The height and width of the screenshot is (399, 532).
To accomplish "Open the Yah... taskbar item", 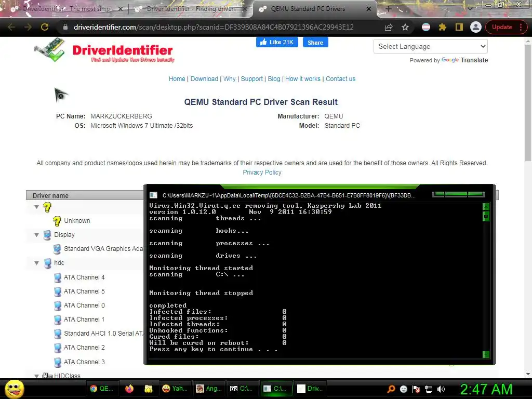I will click(x=175, y=389).
